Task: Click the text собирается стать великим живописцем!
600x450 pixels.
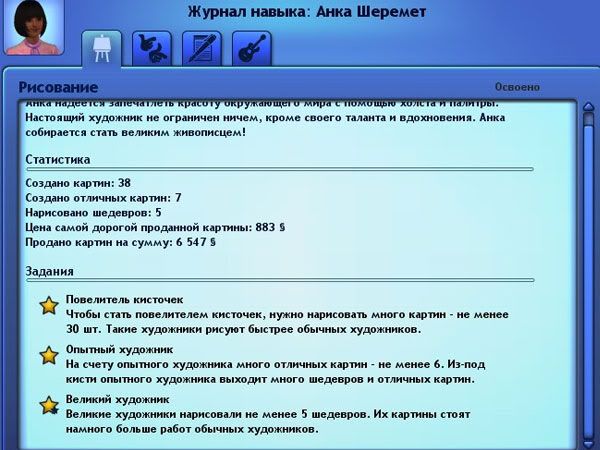Action: 136,132
